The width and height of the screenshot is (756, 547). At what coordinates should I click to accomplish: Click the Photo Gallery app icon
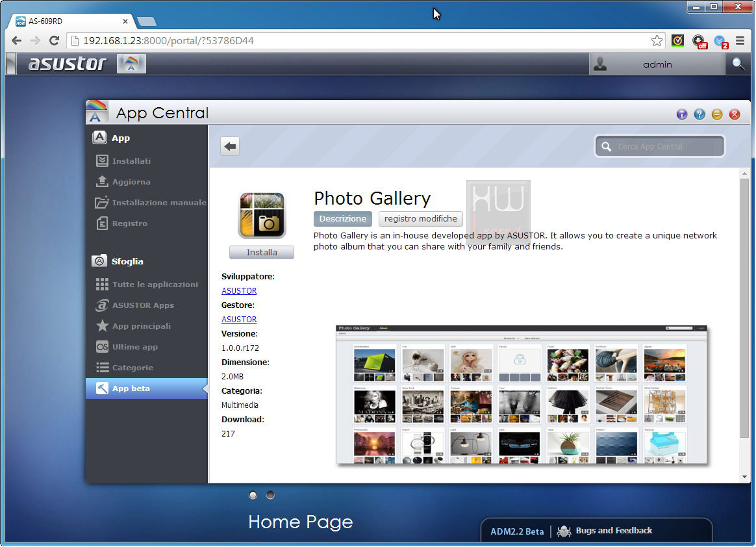coord(262,215)
